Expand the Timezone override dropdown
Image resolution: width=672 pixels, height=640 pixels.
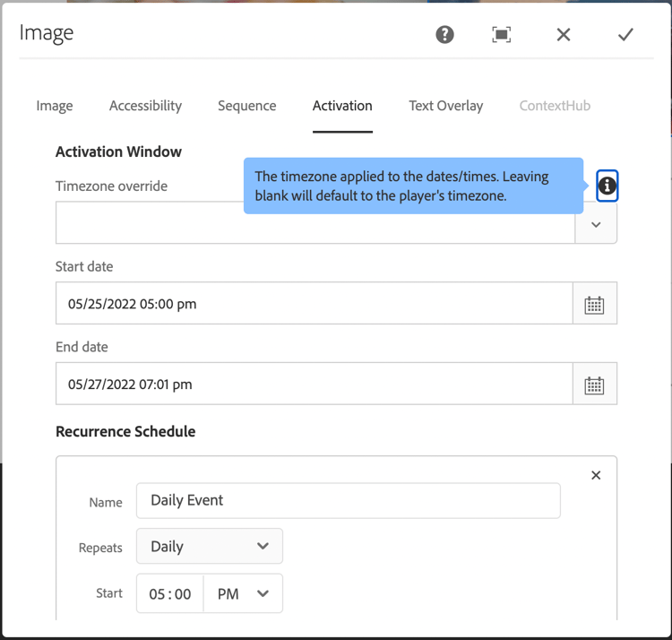[596, 224]
